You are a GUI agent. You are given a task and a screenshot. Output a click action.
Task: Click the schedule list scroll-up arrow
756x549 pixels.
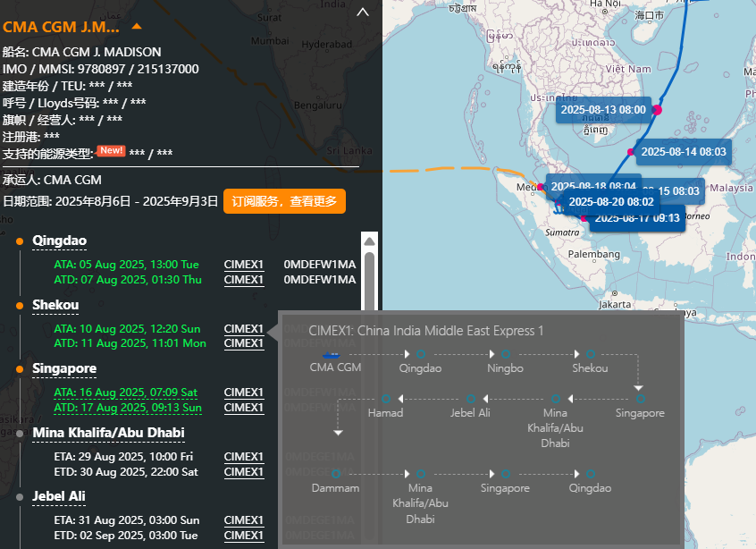click(369, 241)
